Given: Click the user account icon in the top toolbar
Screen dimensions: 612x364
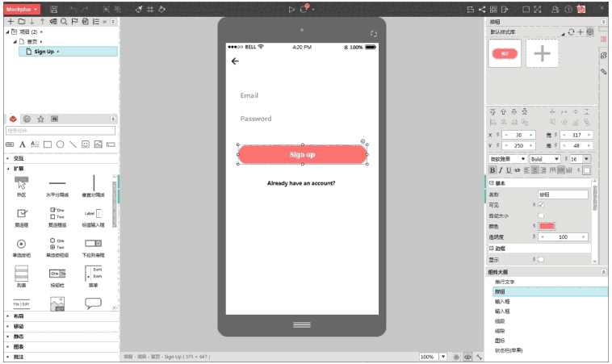Looking at the screenshot, I should point(555,10).
